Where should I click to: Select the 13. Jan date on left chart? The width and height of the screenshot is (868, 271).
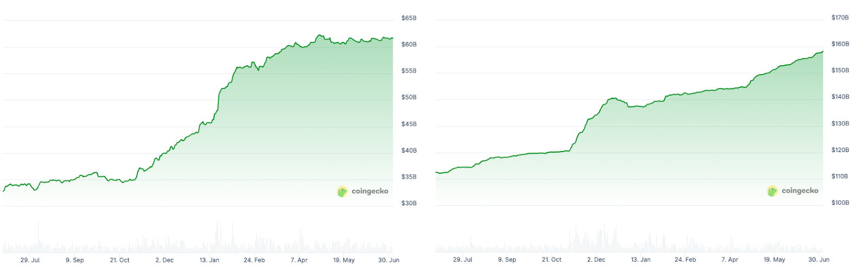[x=209, y=260]
